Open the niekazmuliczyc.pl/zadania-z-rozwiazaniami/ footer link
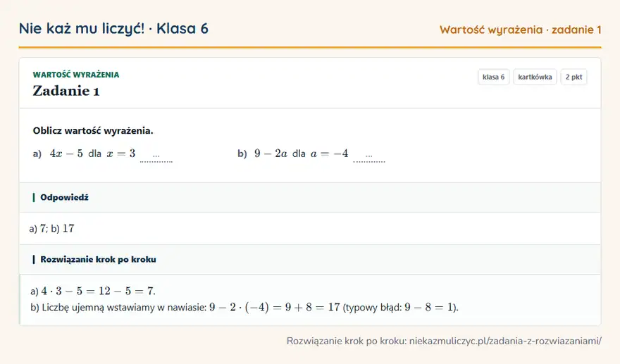This screenshot has width=620, height=364. click(x=505, y=341)
